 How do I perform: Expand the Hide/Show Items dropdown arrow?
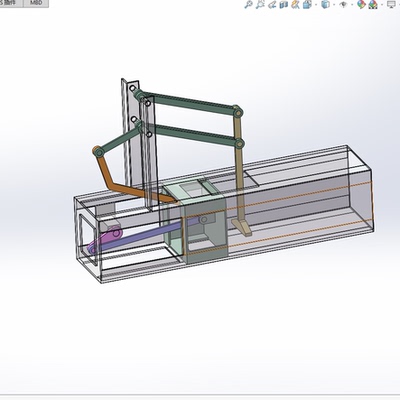click(x=352, y=5)
